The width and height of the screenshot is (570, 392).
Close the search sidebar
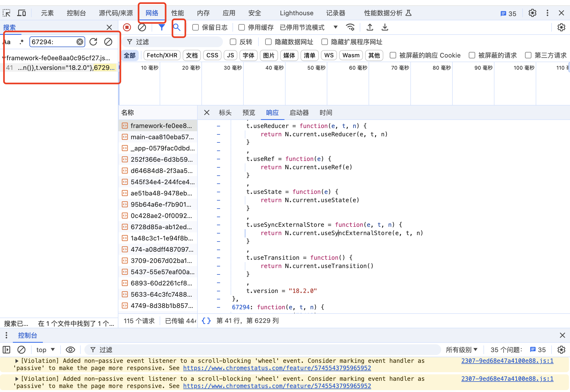click(x=109, y=27)
